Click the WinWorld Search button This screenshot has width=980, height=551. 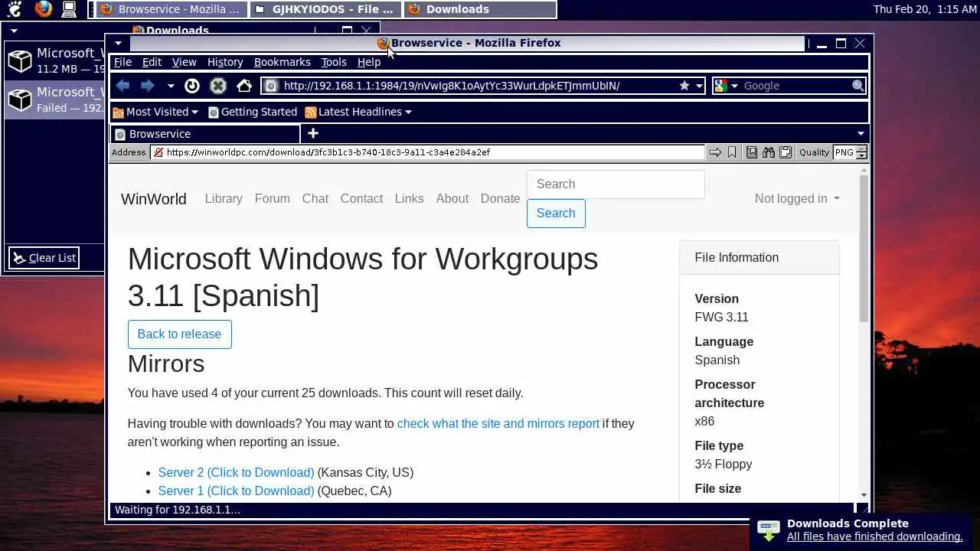(556, 214)
